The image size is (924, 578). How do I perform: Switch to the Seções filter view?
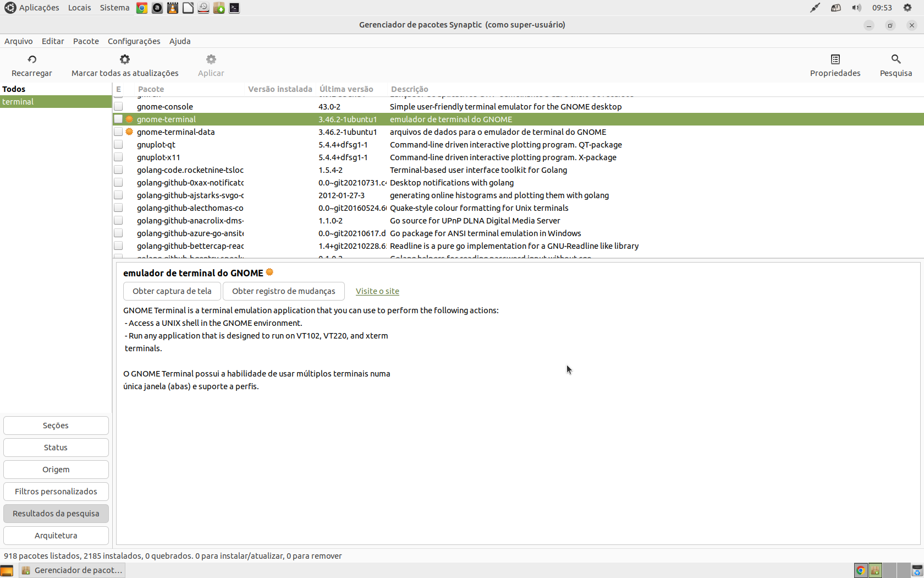56,426
